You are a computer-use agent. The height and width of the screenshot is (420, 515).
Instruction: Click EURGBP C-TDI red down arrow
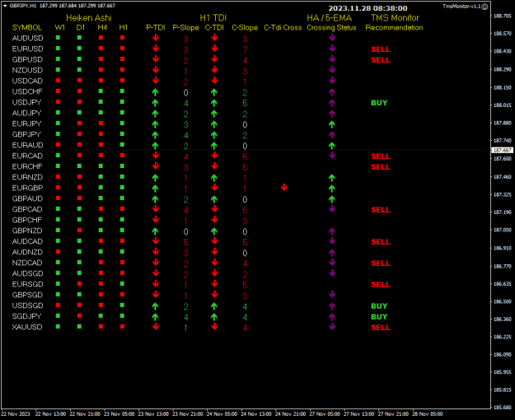[x=214, y=187]
